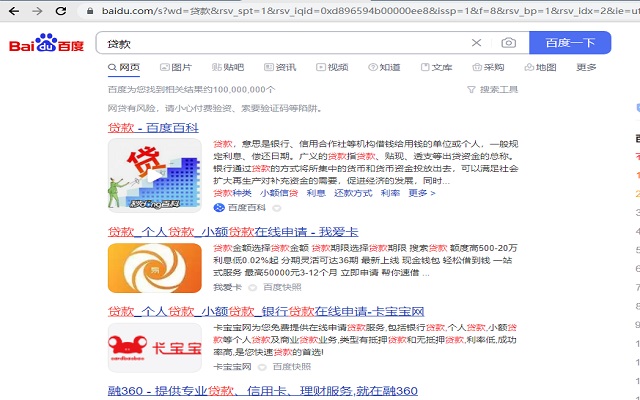Click the 图片 tab icon

pyautogui.click(x=164, y=67)
